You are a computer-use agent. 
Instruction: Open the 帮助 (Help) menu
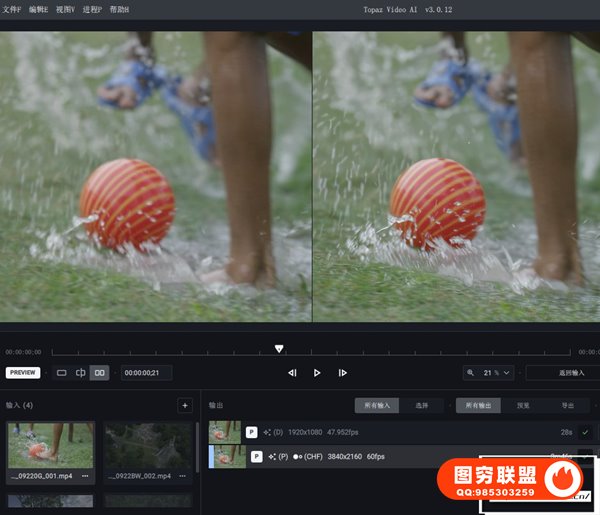(119, 9)
